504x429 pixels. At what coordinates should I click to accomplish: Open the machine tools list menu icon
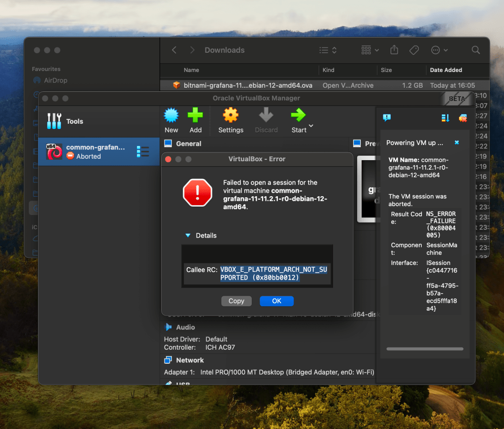(x=143, y=151)
